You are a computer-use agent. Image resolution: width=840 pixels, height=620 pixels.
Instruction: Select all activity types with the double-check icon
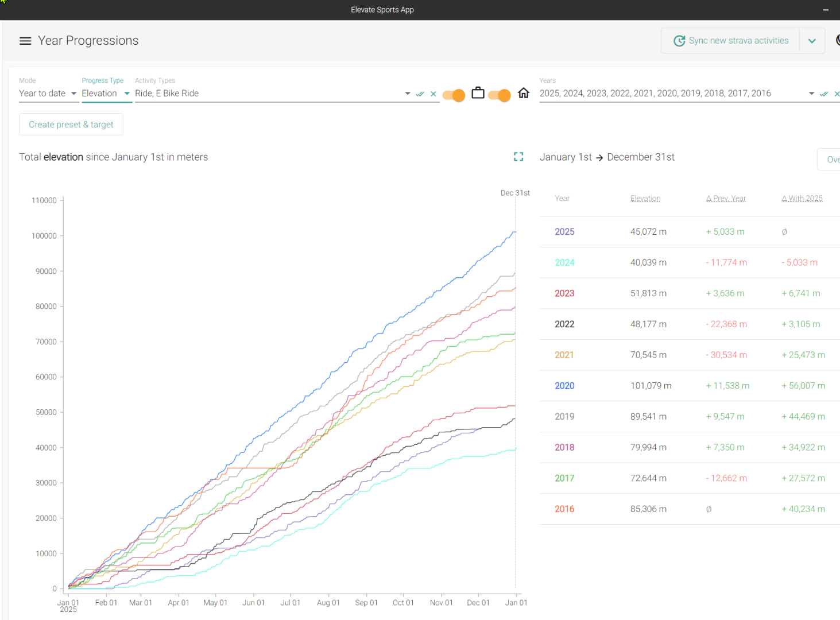(x=420, y=94)
